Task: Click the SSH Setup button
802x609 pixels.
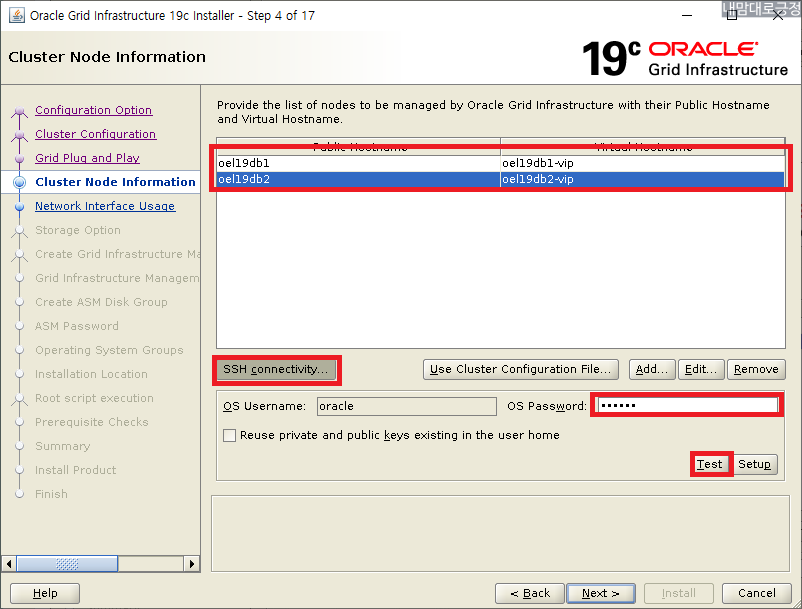Action: [x=754, y=464]
